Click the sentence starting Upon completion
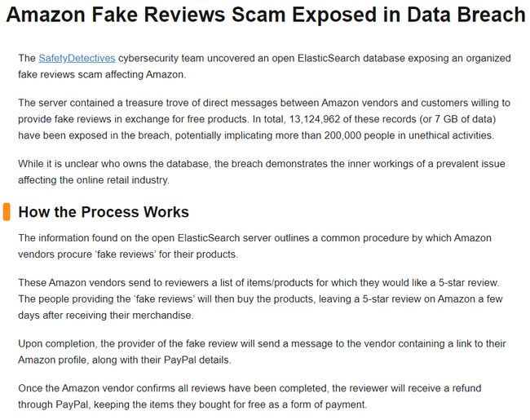 [x=262, y=351]
